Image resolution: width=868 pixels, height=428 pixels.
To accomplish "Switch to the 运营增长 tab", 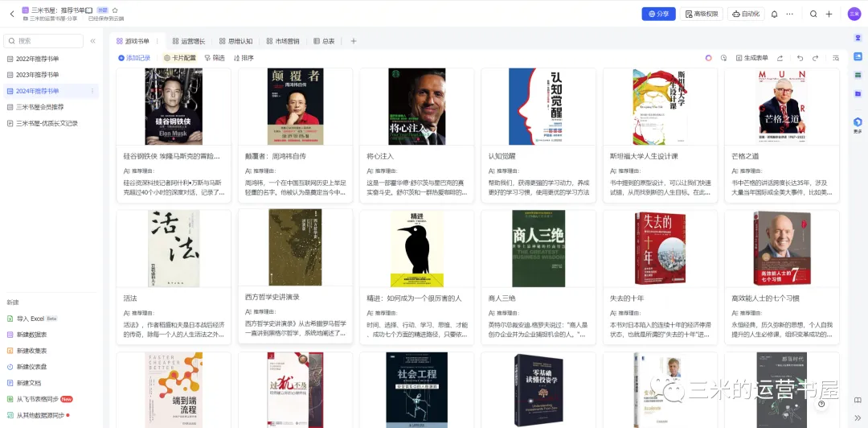I will tap(188, 41).
